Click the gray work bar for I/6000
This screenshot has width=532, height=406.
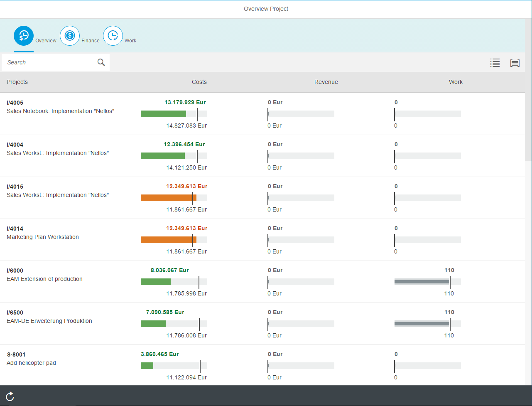(422, 282)
